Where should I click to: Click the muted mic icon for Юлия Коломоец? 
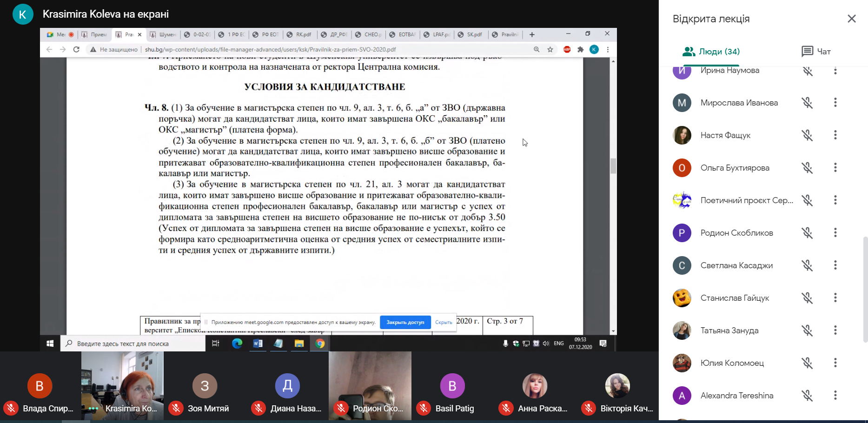(x=807, y=363)
